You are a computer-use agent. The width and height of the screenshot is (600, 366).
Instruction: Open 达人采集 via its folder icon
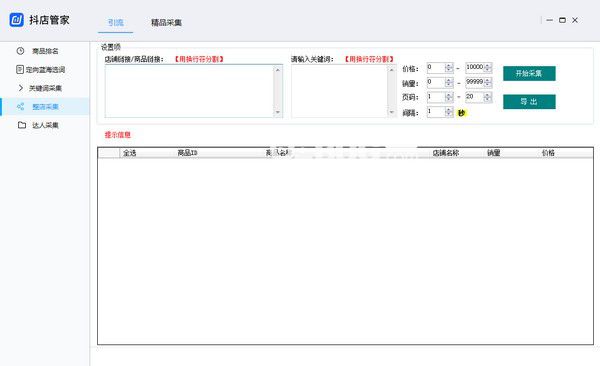[x=22, y=125]
